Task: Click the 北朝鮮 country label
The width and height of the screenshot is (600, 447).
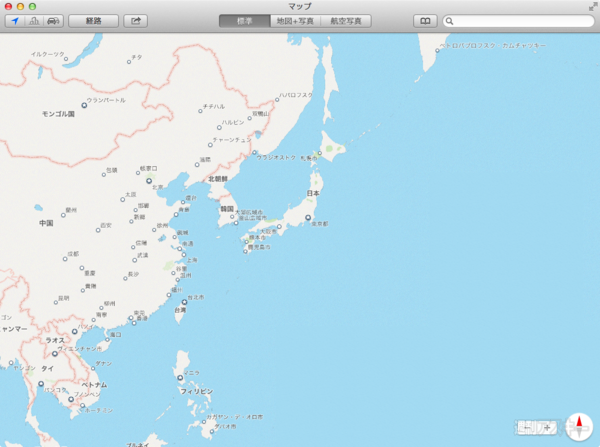Action: [x=218, y=179]
